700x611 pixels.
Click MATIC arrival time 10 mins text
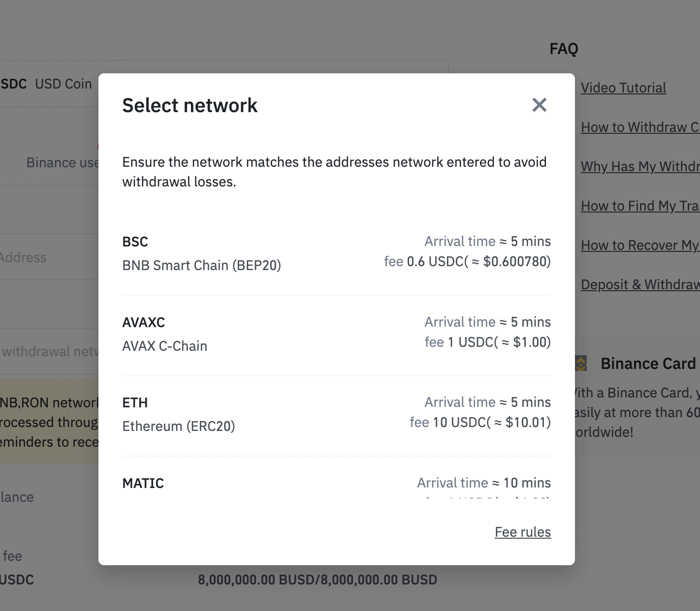[484, 483]
